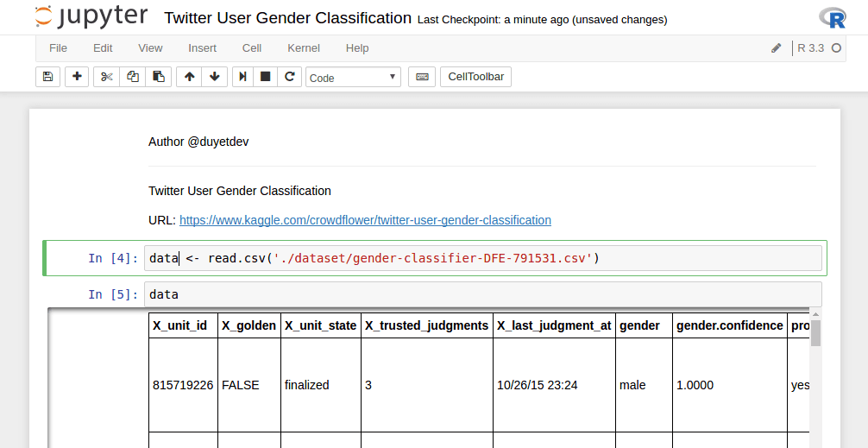Open the Kernel menu
868x448 pixels.
coord(304,48)
